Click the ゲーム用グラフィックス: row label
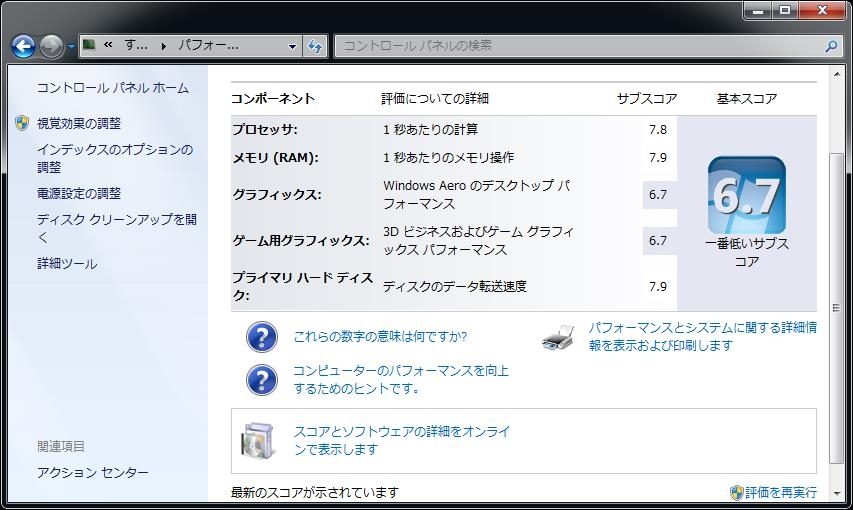Image resolution: width=853 pixels, height=510 pixels. (301, 241)
